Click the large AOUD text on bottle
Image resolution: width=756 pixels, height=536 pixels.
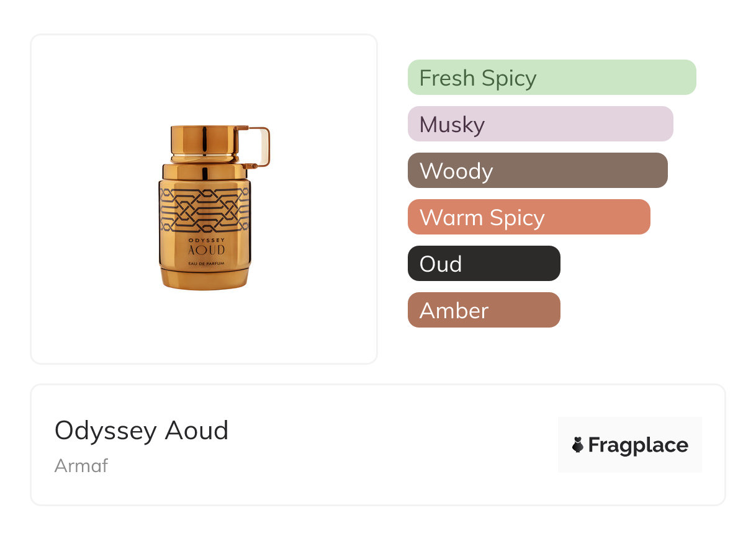click(205, 251)
